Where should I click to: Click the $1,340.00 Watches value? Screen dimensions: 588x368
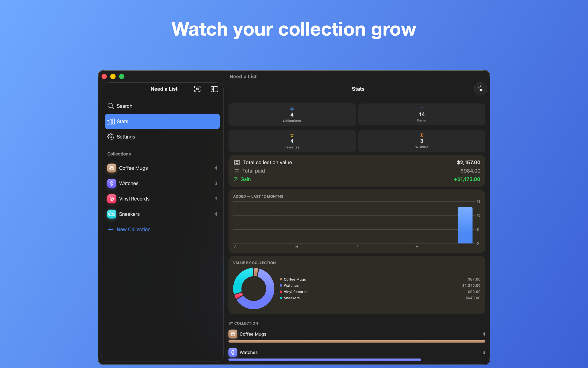(x=471, y=285)
